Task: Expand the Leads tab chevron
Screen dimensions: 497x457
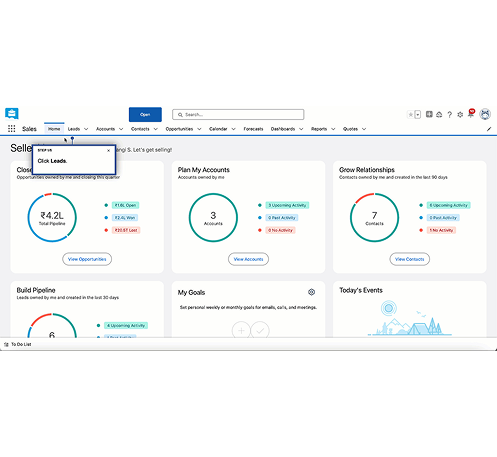Action: click(x=86, y=129)
